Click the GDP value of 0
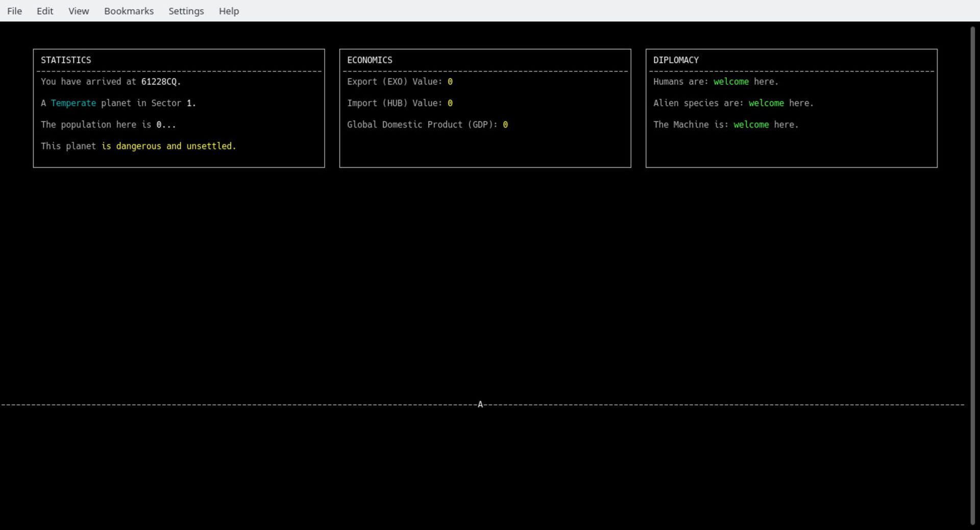Viewport: 980px width, 530px height. coord(505,124)
